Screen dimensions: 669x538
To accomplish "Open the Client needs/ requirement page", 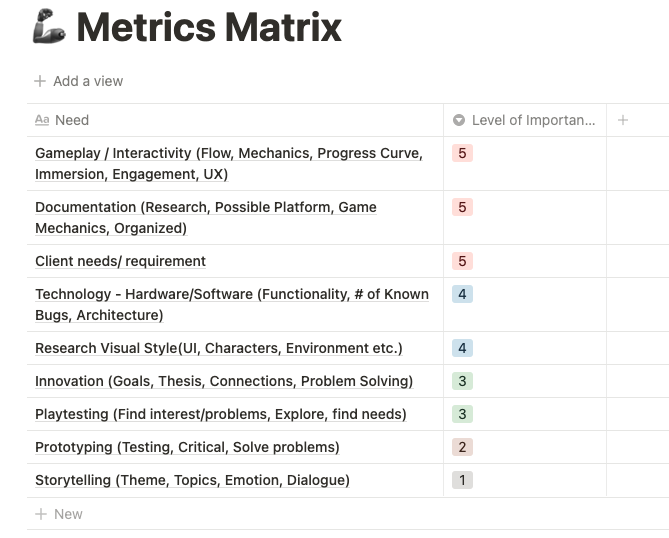I will coord(120,261).
